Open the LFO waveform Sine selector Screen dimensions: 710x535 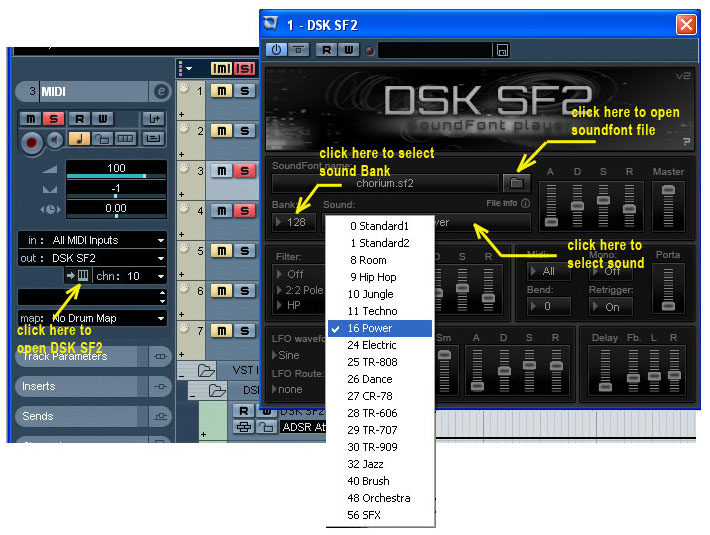[288, 355]
